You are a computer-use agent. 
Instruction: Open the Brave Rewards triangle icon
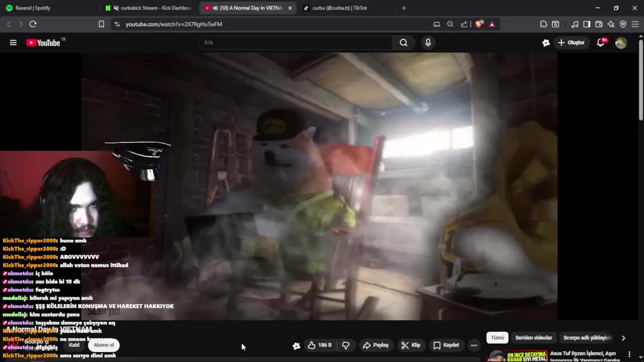point(492,24)
